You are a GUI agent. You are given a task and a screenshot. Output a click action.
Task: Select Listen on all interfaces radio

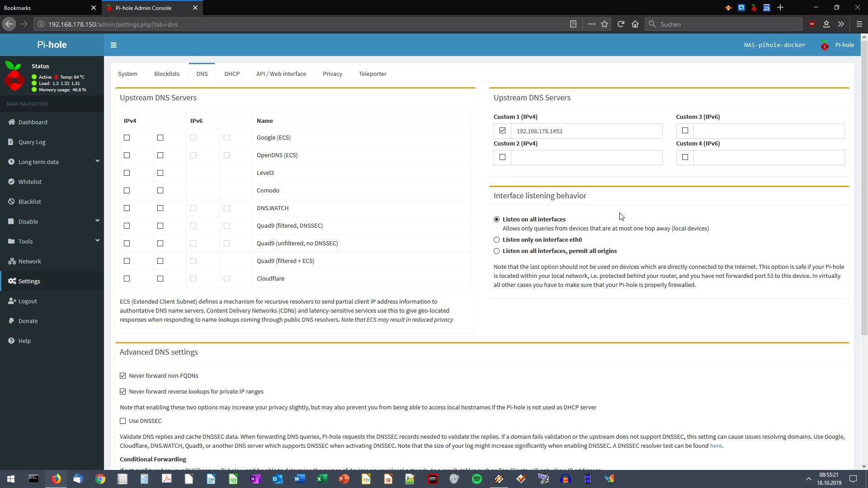click(496, 220)
